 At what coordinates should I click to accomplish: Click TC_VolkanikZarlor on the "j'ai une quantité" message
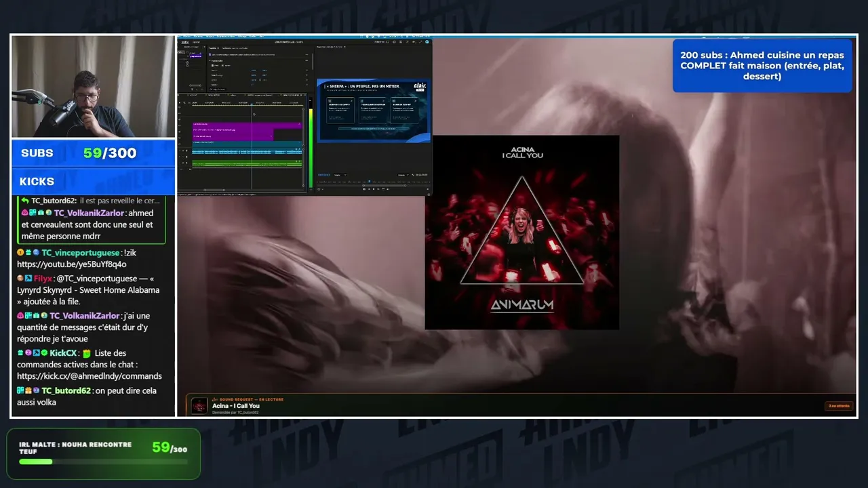pos(85,316)
